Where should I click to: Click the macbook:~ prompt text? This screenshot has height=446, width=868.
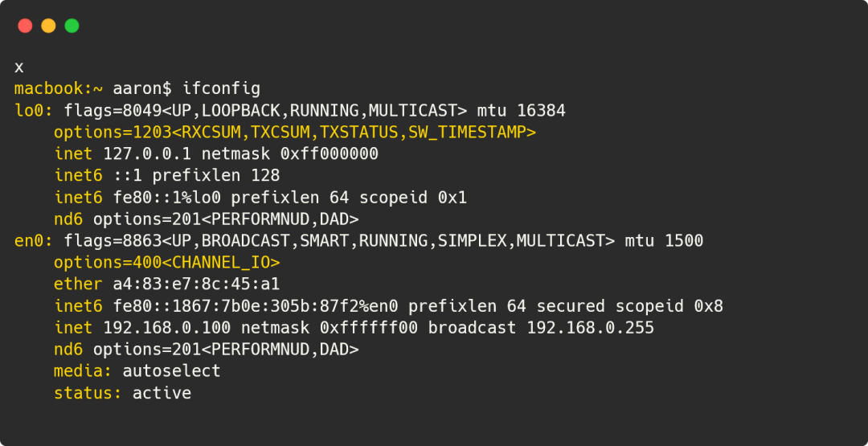tap(54, 88)
